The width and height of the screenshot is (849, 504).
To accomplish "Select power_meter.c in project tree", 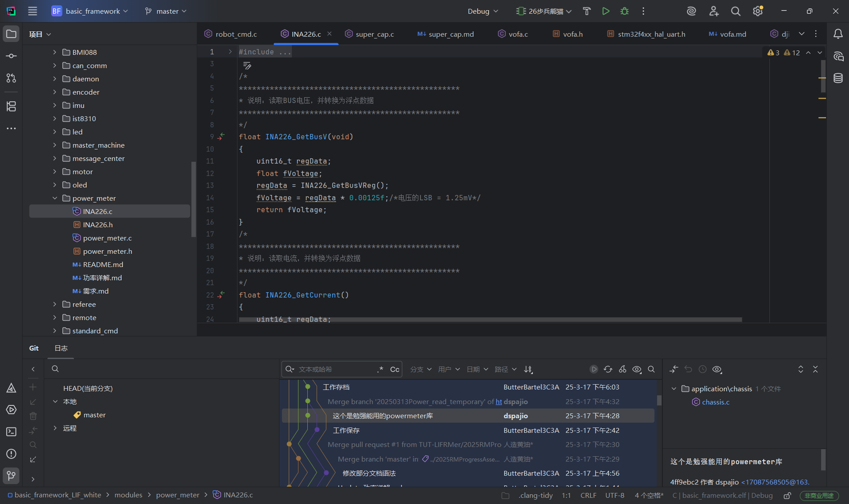I will coord(107,238).
